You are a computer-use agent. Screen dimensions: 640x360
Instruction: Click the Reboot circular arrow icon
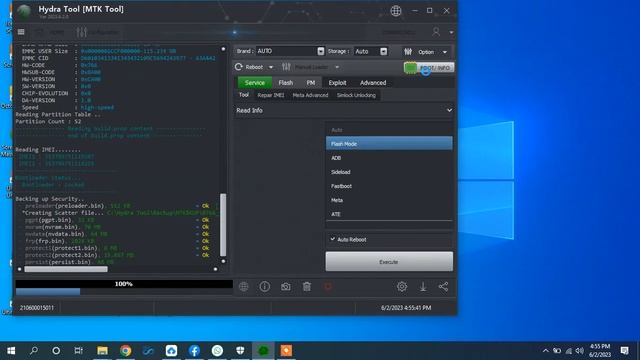(239, 67)
